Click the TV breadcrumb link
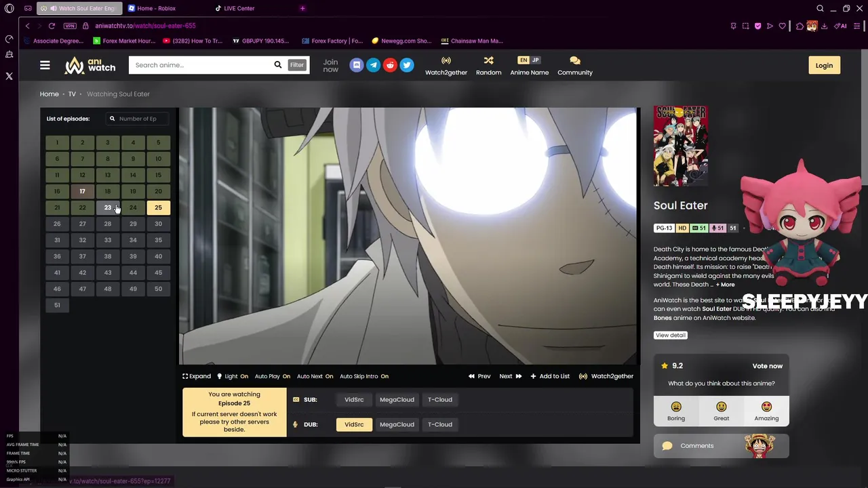Image resolution: width=868 pixels, height=488 pixels. tap(72, 94)
